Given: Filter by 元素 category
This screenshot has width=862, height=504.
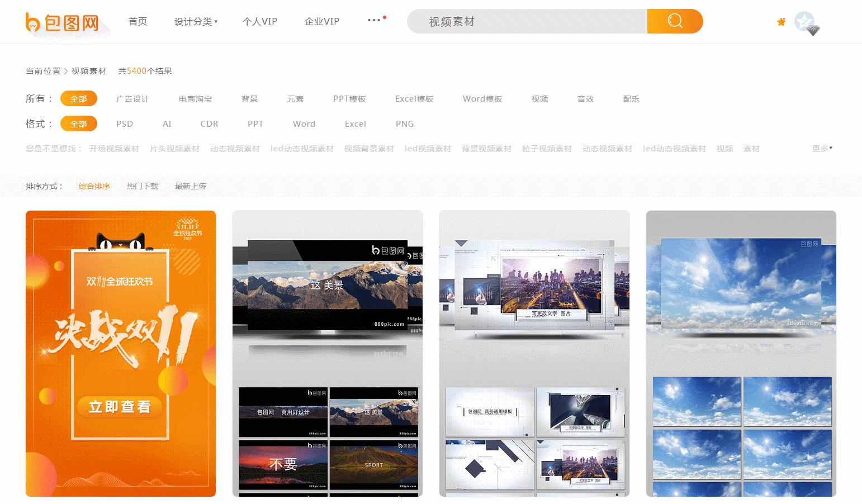Looking at the screenshot, I should pos(295,99).
